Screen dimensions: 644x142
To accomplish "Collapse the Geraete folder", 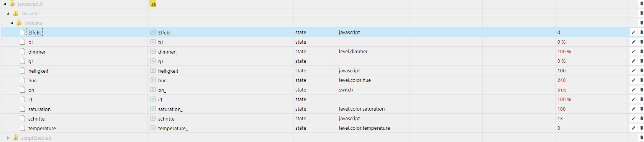I will coord(8,13).
